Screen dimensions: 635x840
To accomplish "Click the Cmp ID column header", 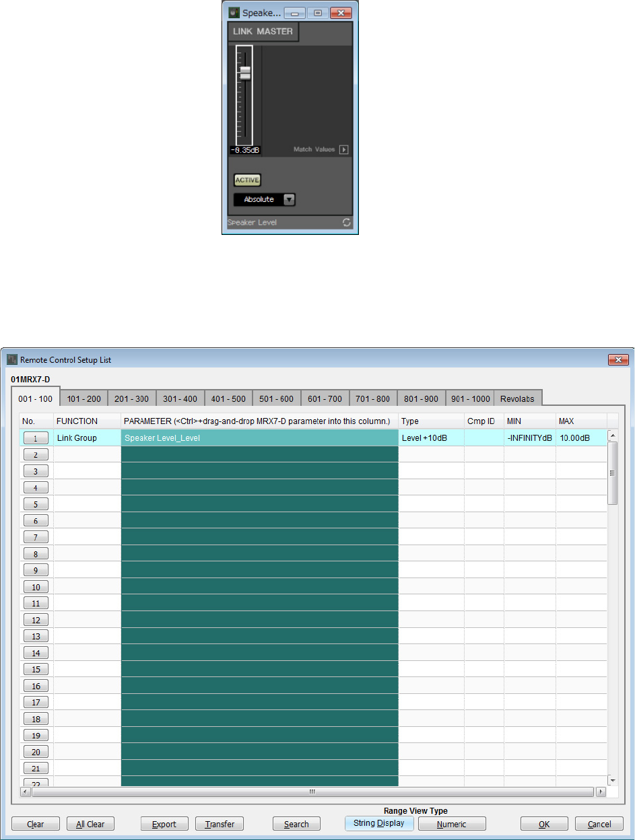I will click(483, 421).
